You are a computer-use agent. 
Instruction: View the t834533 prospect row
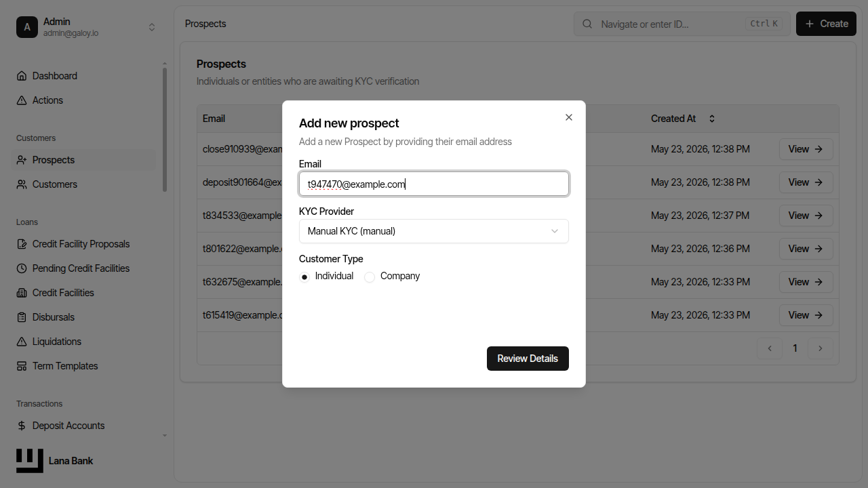(x=806, y=216)
